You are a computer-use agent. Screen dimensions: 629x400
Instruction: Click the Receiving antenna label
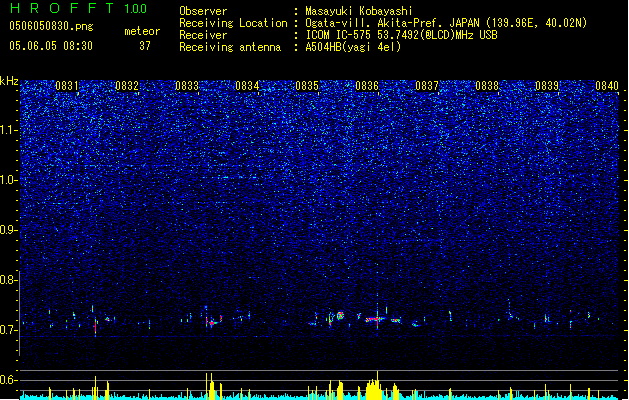click(x=230, y=47)
